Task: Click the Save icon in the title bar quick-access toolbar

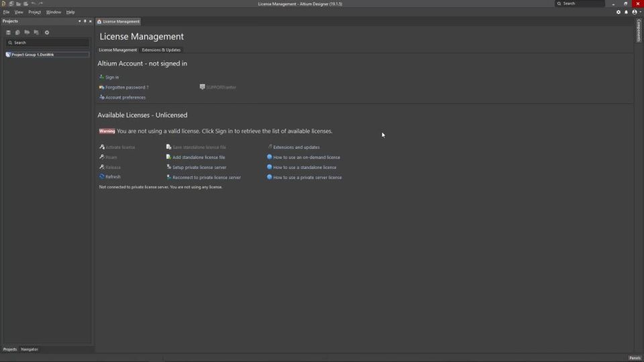Action: [x=11, y=4]
